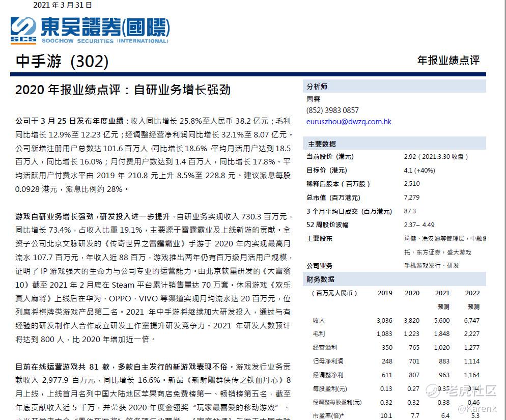The image size is (506, 420).
Task: Select analyst name 周霖
Action: coord(314,99)
